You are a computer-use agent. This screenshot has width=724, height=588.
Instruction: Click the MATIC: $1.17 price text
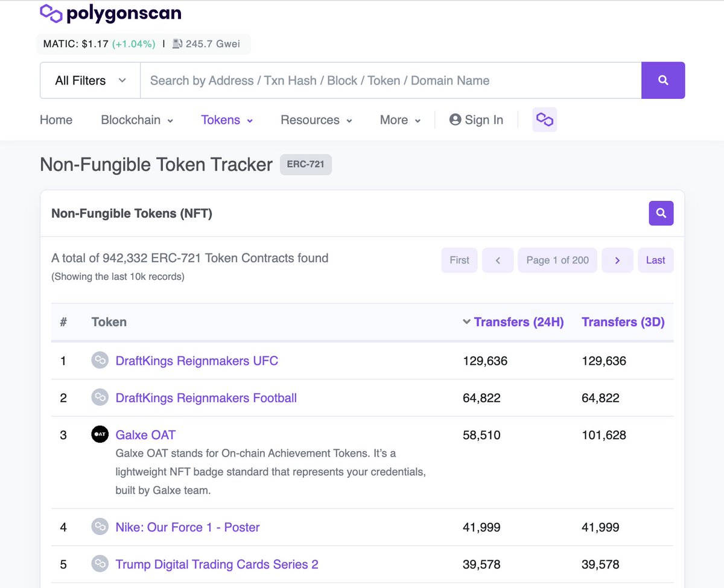[x=76, y=44]
